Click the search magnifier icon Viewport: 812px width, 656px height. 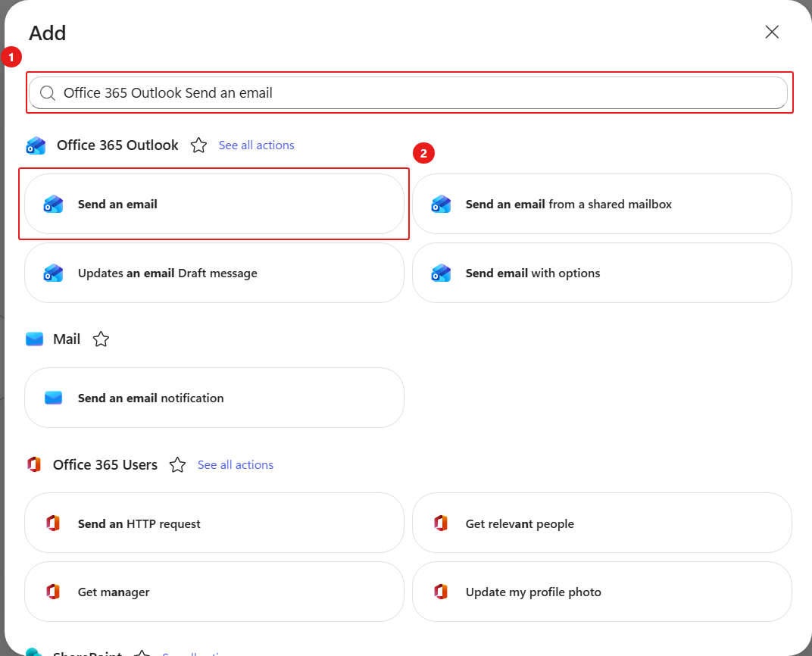point(48,93)
